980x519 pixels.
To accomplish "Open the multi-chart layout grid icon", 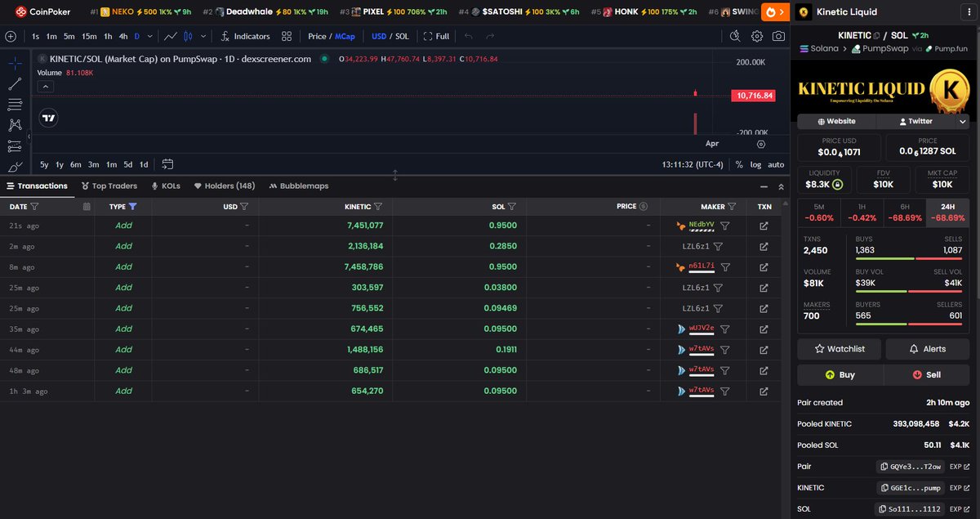I will pyautogui.click(x=287, y=36).
